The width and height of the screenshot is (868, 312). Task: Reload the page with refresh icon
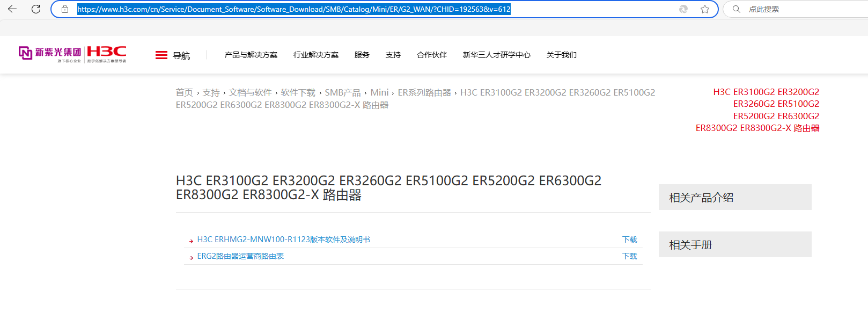[36, 9]
